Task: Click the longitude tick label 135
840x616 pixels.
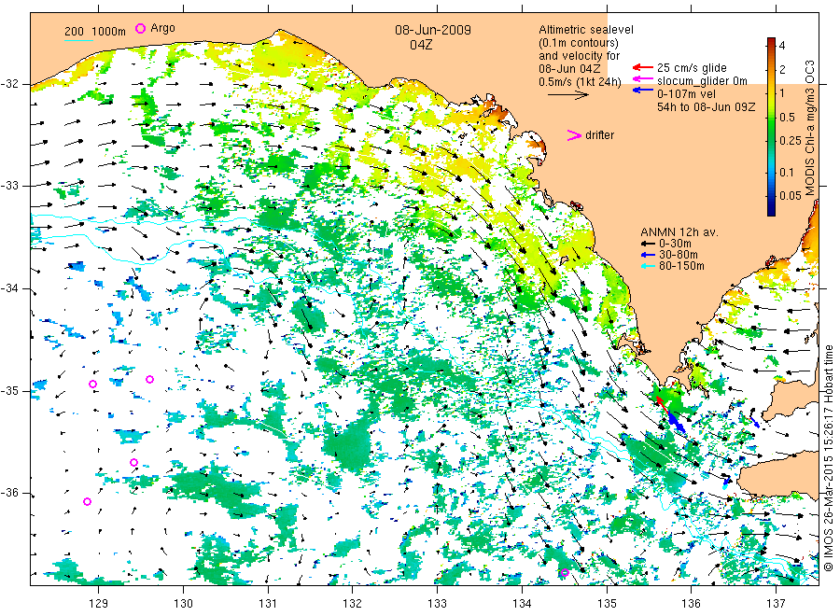Action: tap(607, 604)
